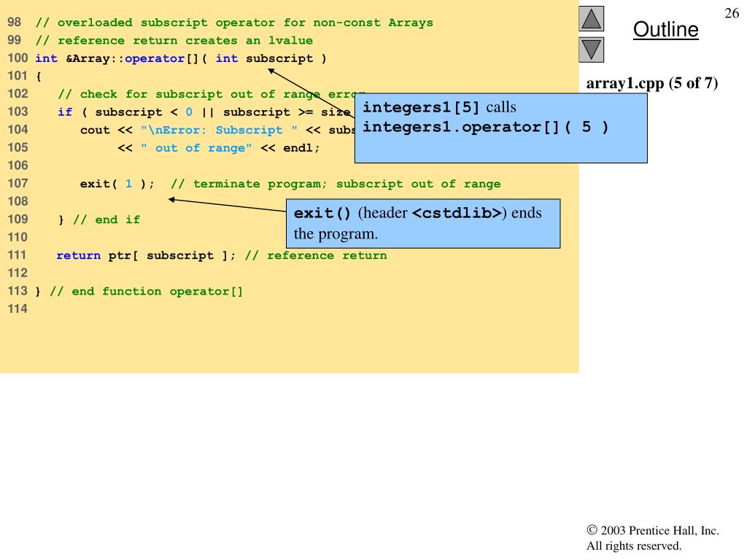
Task: Click 'the program.' in the exit callout
Action: 336,234
